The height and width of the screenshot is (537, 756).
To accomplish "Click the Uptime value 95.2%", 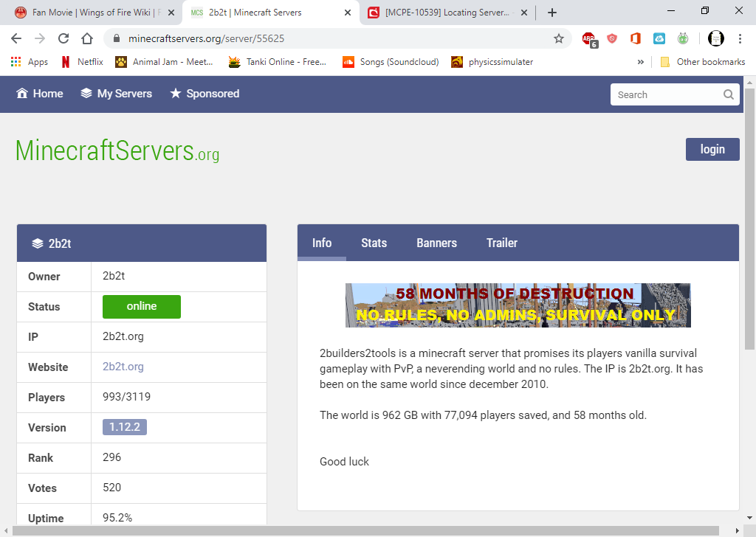I will click(117, 518).
